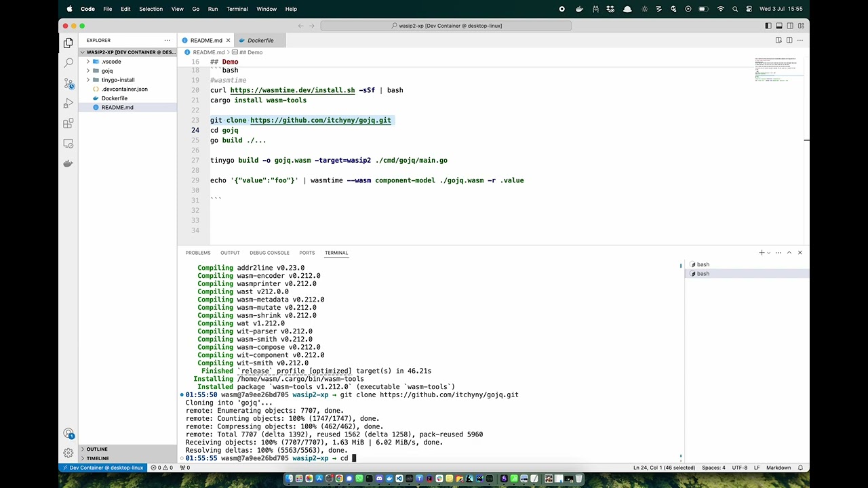868x488 pixels.
Task: Open the editor more actions menu
Action: (x=800, y=40)
